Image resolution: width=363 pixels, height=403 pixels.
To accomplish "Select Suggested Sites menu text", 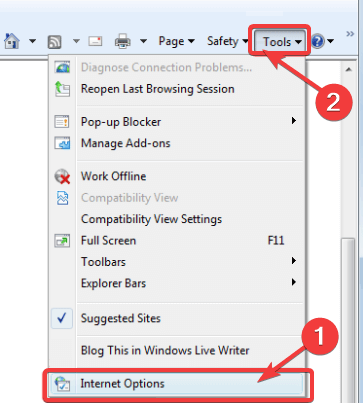I will (121, 318).
